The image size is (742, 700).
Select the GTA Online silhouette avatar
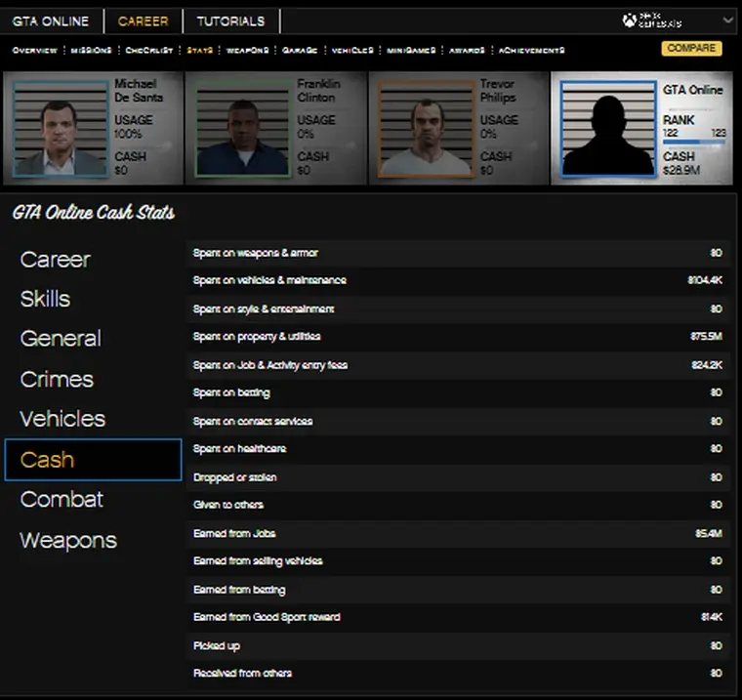point(608,128)
